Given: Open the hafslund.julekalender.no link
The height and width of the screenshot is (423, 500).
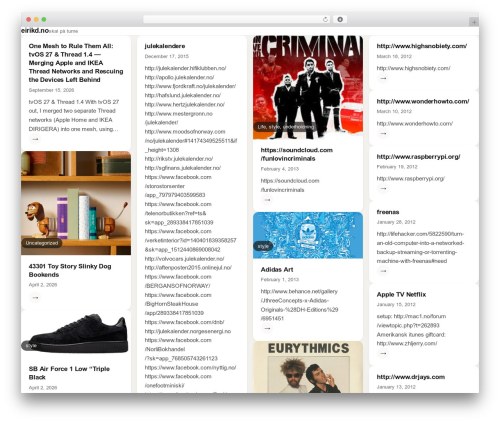Looking at the screenshot, I should (183, 95).
